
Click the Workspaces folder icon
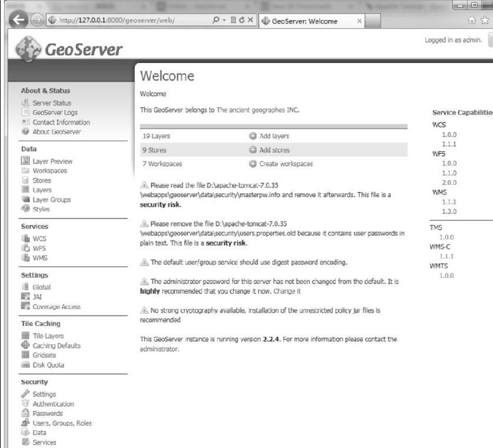25,171
